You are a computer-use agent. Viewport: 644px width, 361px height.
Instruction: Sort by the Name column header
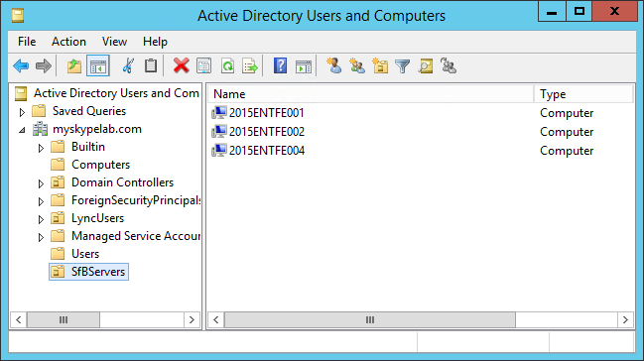[x=371, y=94]
